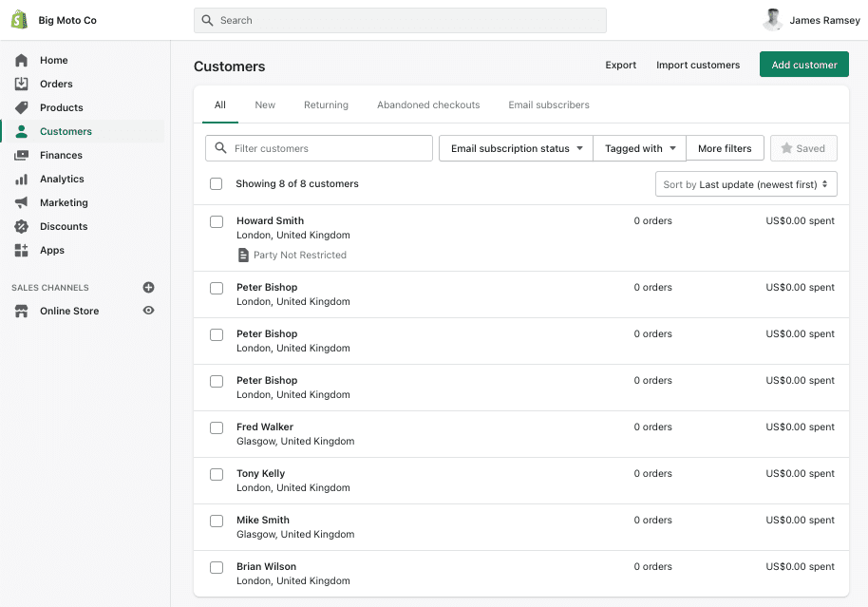Screen dimensions: 868x607
Task: Click the Shopify bag logo
Action: (19, 20)
